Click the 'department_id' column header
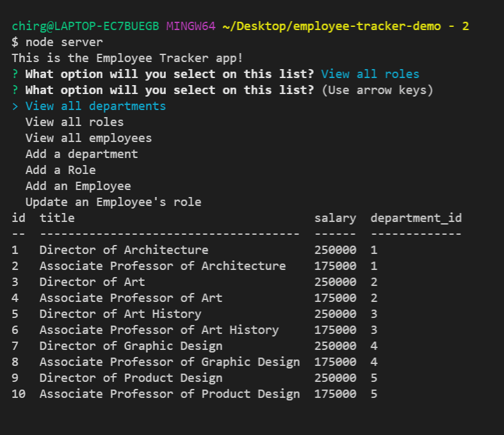Viewport: 504px width, 435px height. (416, 218)
